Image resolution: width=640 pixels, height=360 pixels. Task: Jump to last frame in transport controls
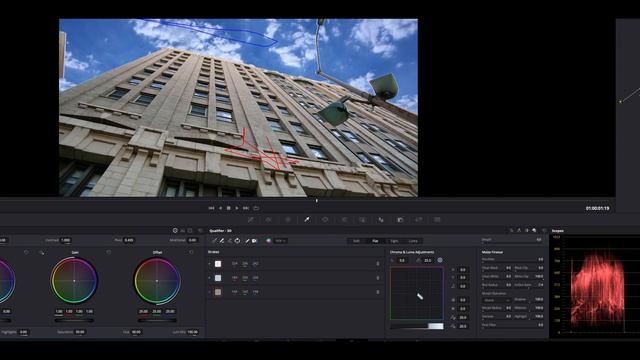tap(246, 208)
